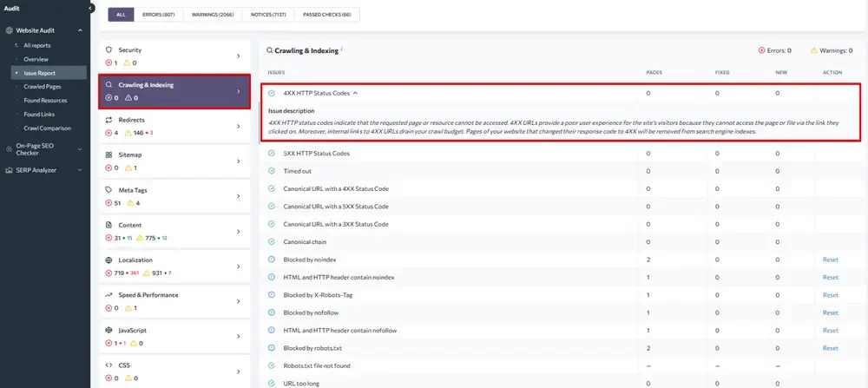Reset the Blocked by noindex issue
This screenshot has width=868, height=388.
click(831, 260)
